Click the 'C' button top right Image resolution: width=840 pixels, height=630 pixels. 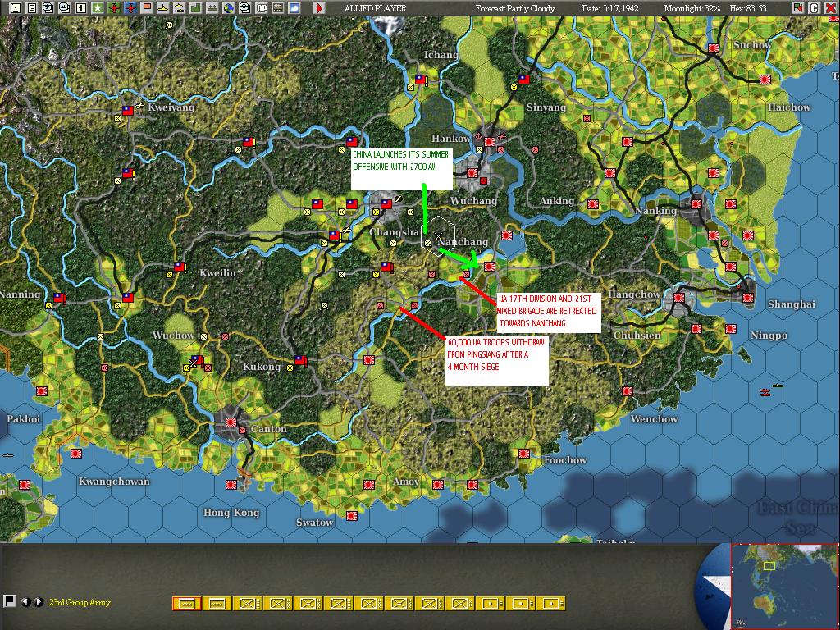click(814, 8)
